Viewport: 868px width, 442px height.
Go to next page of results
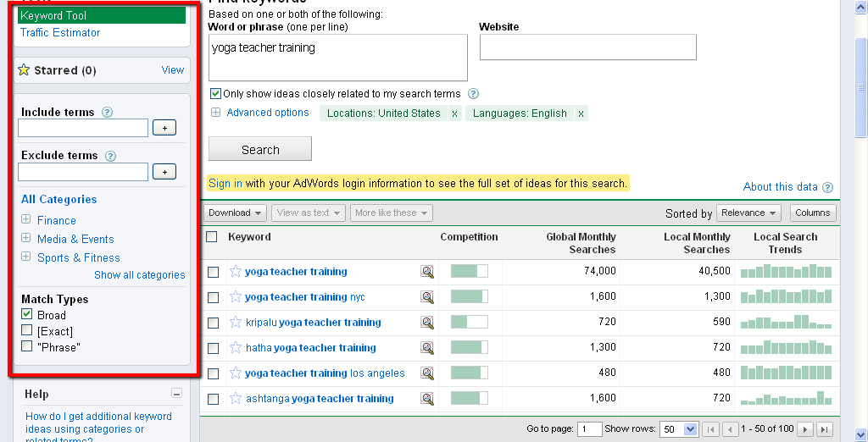point(805,429)
